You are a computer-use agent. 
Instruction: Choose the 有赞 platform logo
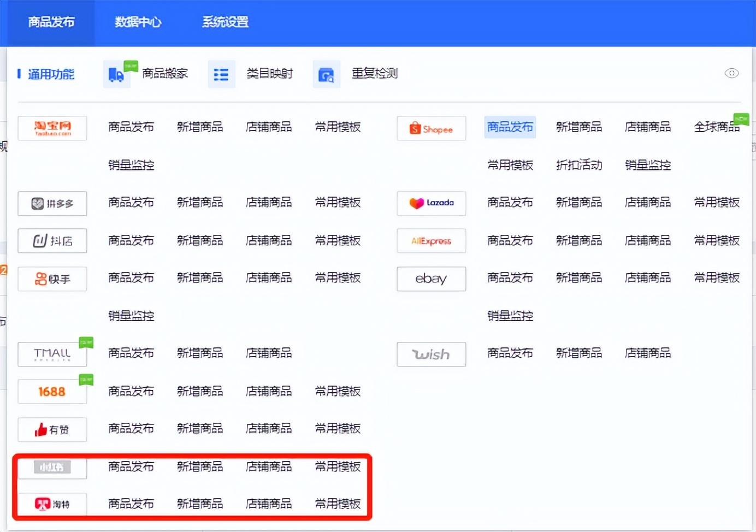pos(52,430)
